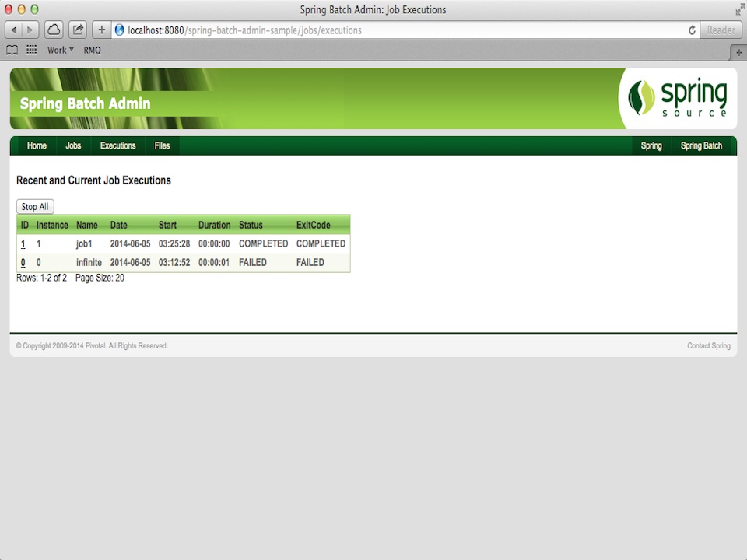Screen dimensions: 747x560
Task: Open job execution ID 1 link
Action: coord(23,243)
